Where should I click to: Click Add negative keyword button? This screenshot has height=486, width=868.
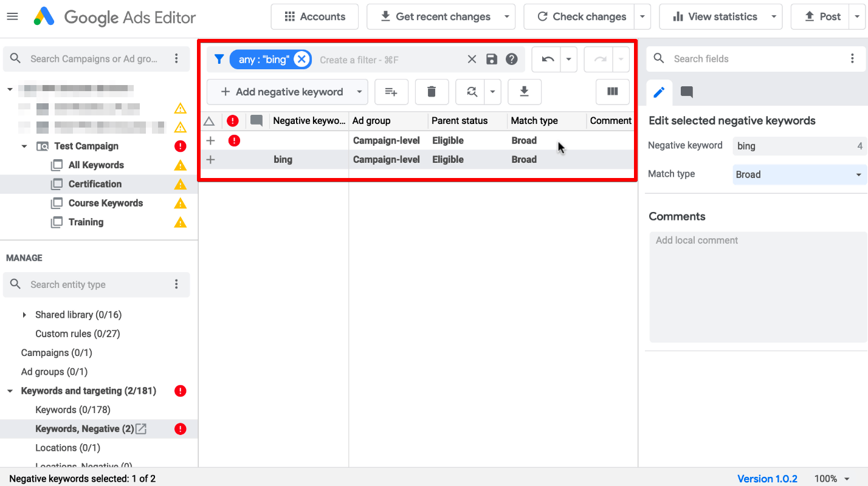point(282,92)
